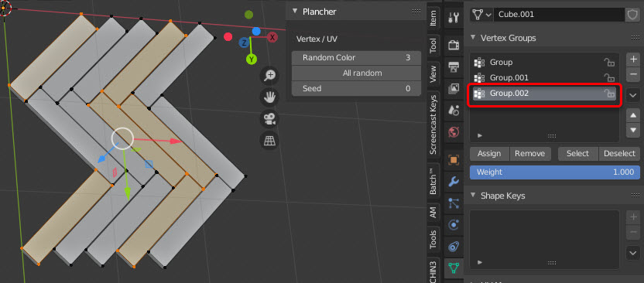Collapse the Shape Keys panel

(472, 195)
